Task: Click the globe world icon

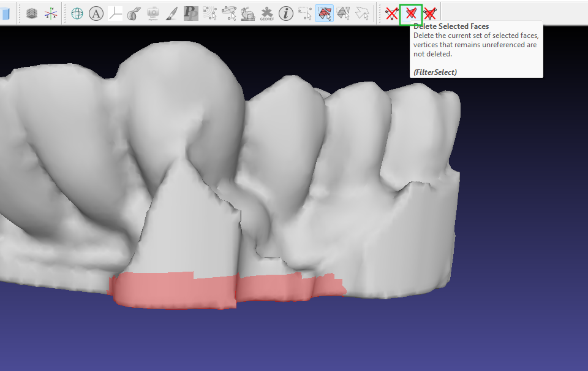Action: (x=77, y=12)
